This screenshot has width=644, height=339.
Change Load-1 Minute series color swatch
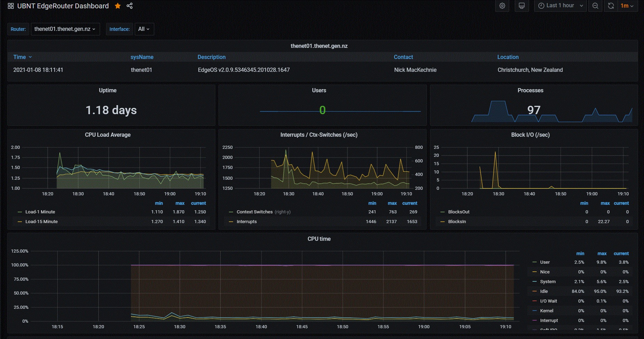(20, 212)
